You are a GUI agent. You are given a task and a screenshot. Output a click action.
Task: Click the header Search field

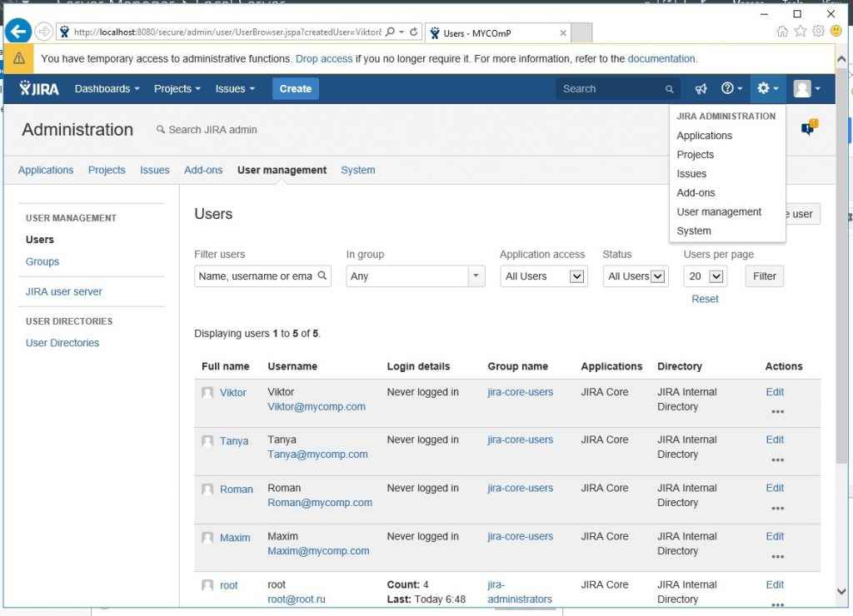617,88
